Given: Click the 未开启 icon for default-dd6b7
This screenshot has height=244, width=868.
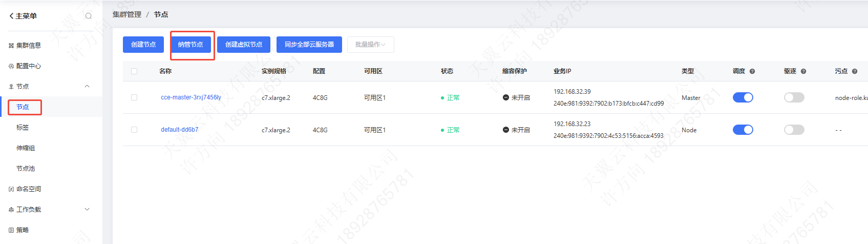Looking at the screenshot, I should pos(505,130).
